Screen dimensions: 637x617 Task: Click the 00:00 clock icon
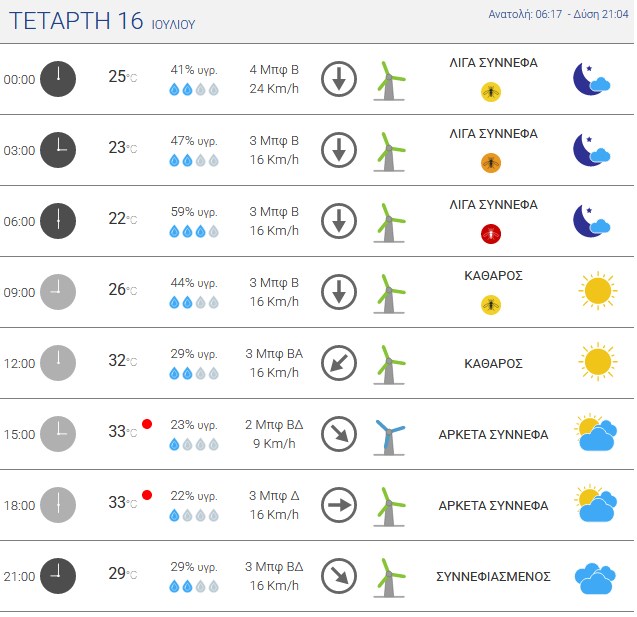tap(58, 79)
